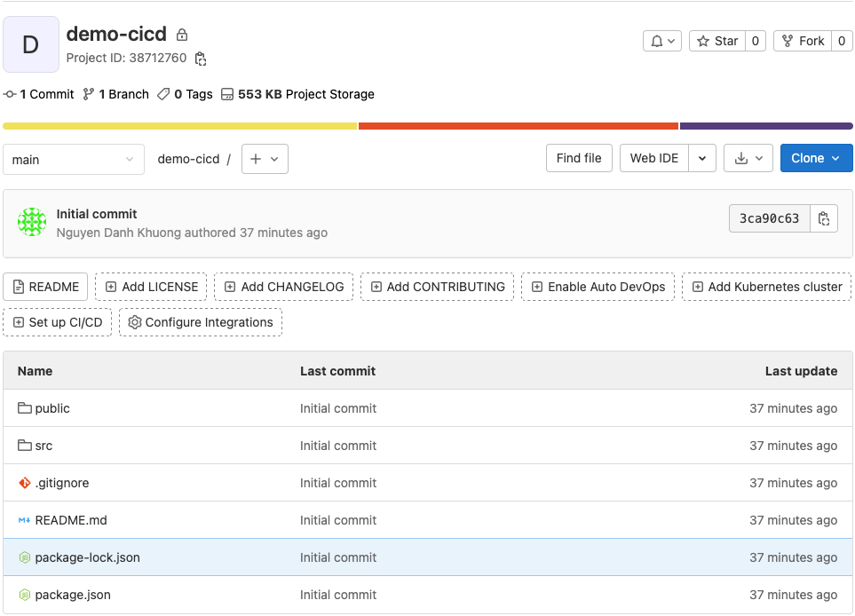Click the git icon beside .gitignore
The image size is (855, 616).
pos(25,483)
